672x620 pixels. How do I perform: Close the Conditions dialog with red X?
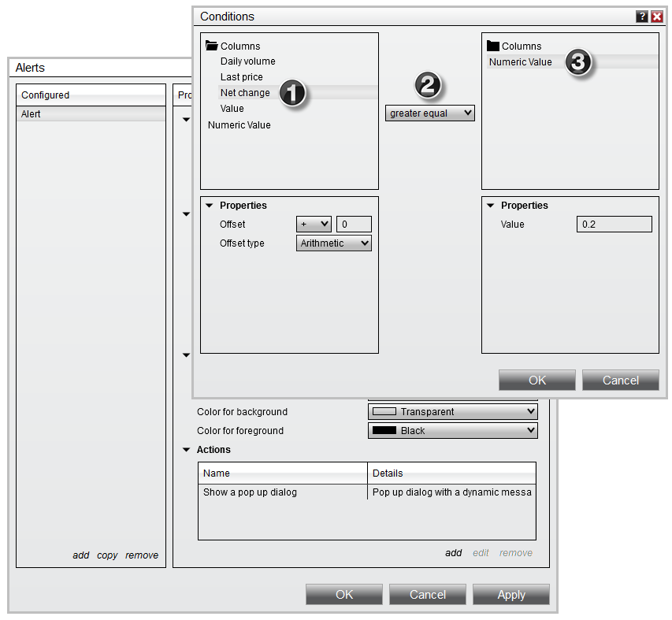[x=656, y=17]
